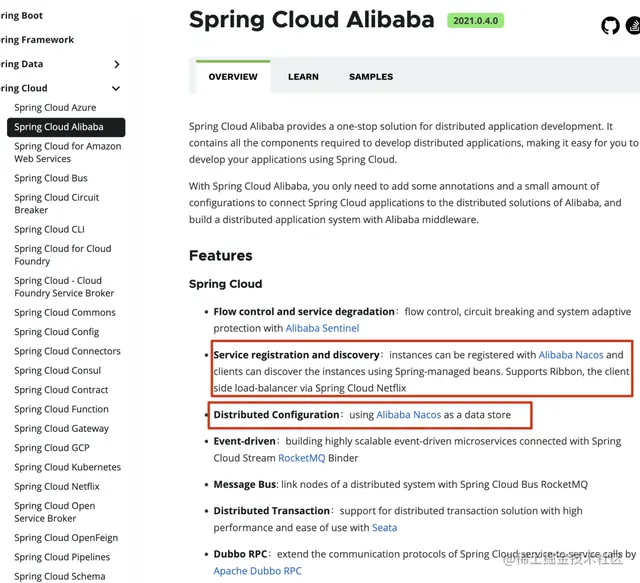Follow the RocketMQ link

point(302,458)
